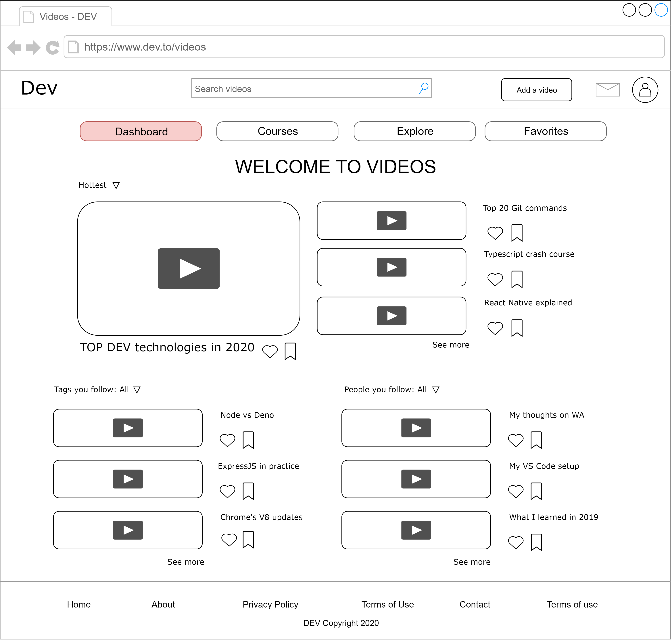This screenshot has height=640, width=672.
Task: Click See more under People you follow
Action: click(472, 562)
